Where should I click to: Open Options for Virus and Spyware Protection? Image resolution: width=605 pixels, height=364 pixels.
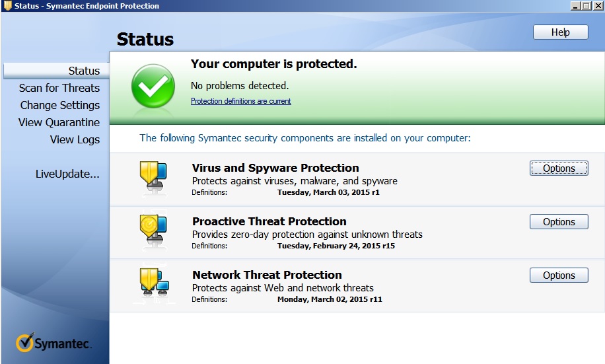[559, 168]
